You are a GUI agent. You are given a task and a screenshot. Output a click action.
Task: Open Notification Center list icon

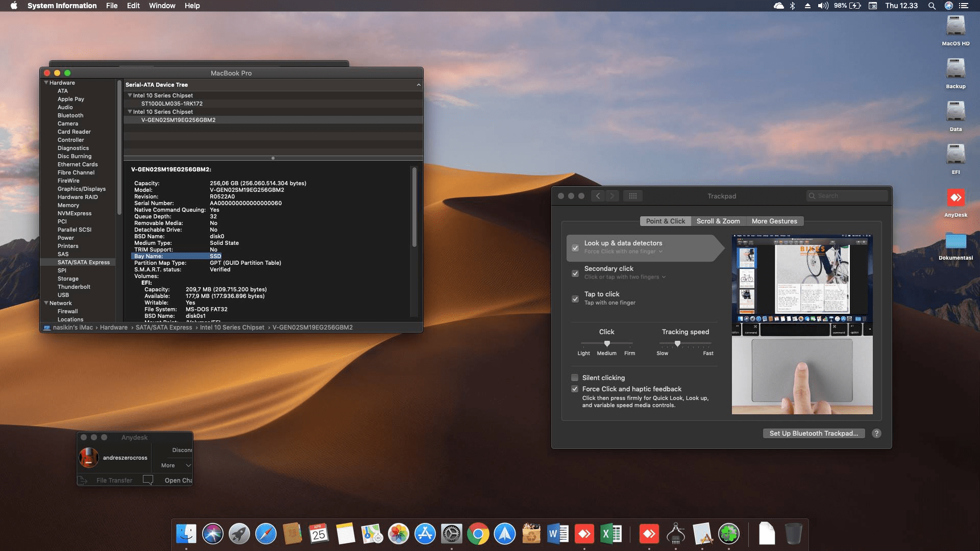click(x=964, y=6)
